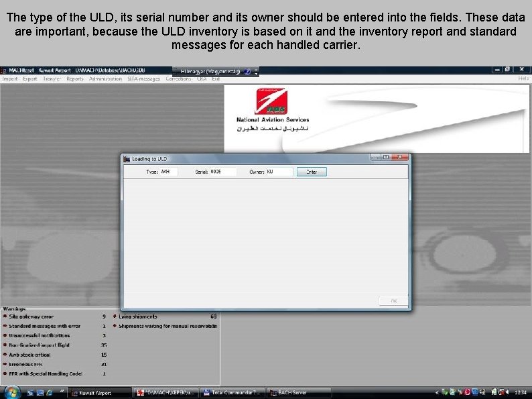This screenshot has height=399, width=532.
Task: Click Shipments waiting for manual reservation
Action: [x=168, y=326]
